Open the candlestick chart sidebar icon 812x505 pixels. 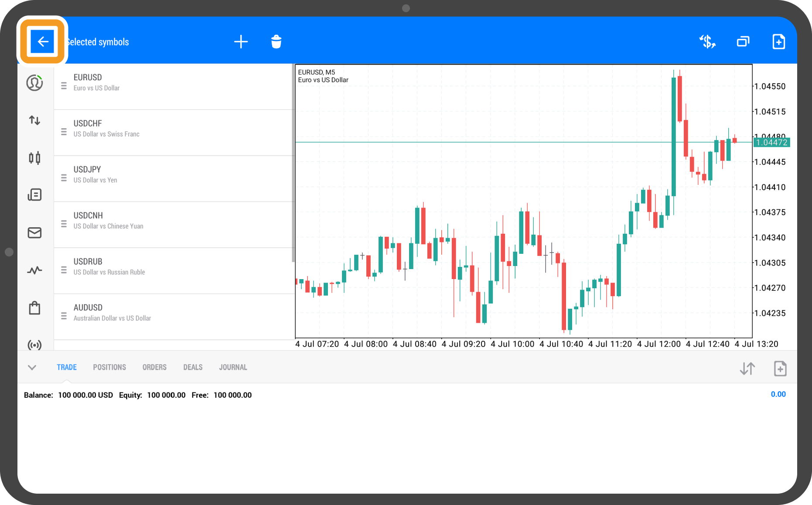[x=34, y=158]
